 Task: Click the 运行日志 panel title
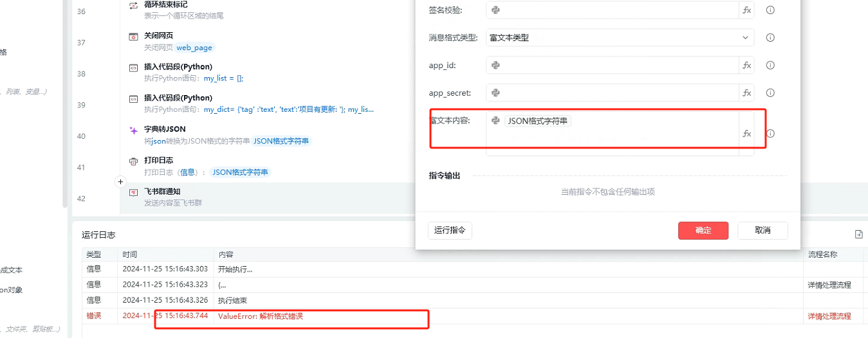(x=98, y=235)
